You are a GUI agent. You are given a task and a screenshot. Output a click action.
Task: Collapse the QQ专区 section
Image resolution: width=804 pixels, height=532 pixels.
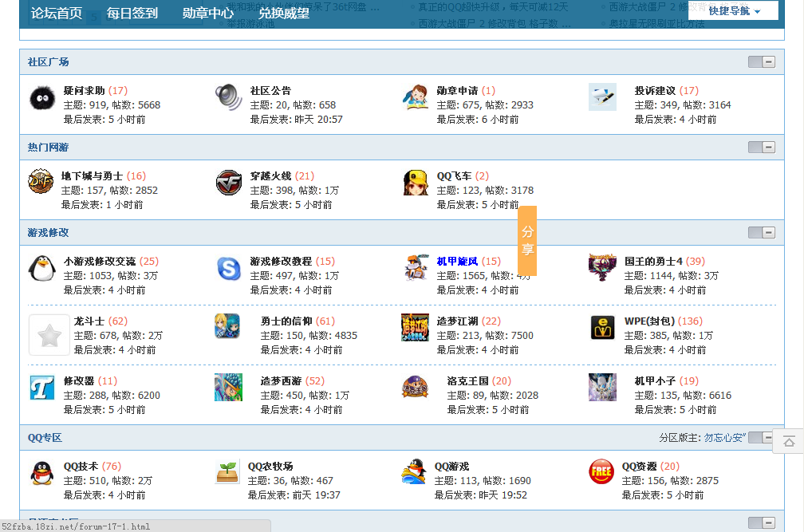(760, 438)
